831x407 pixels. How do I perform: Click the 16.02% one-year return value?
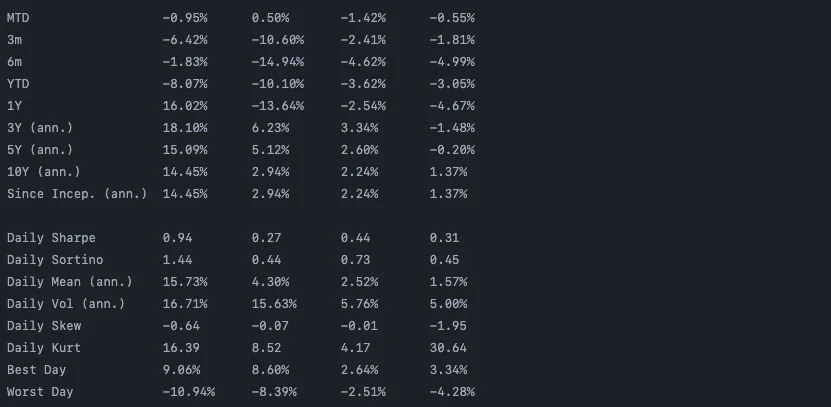click(x=185, y=106)
